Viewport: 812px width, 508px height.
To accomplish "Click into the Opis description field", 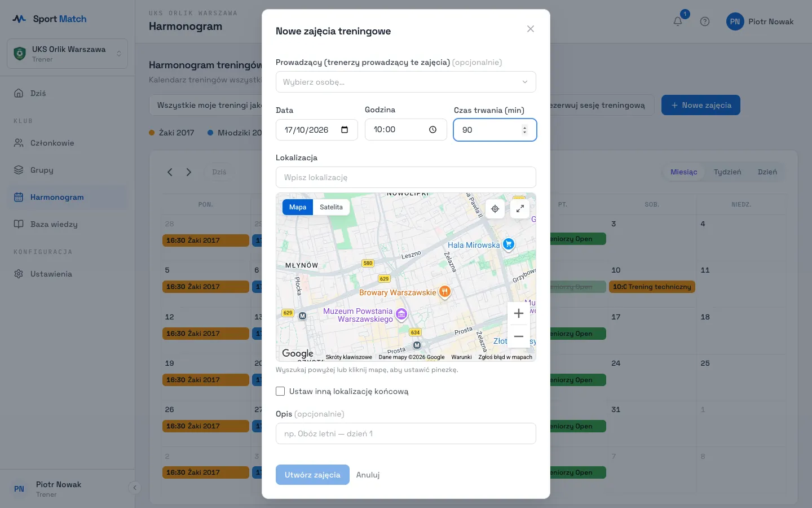I will [x=406, y=433].
